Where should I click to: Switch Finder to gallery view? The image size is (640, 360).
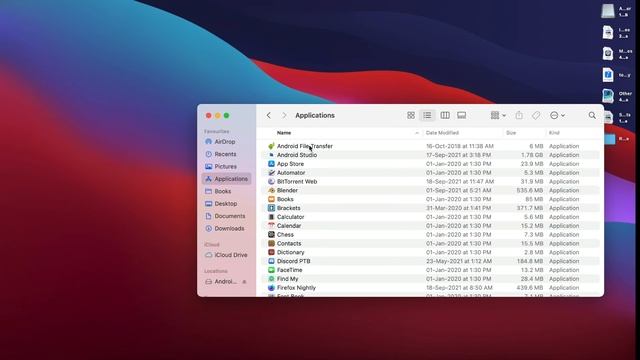(x=462, y=116)
